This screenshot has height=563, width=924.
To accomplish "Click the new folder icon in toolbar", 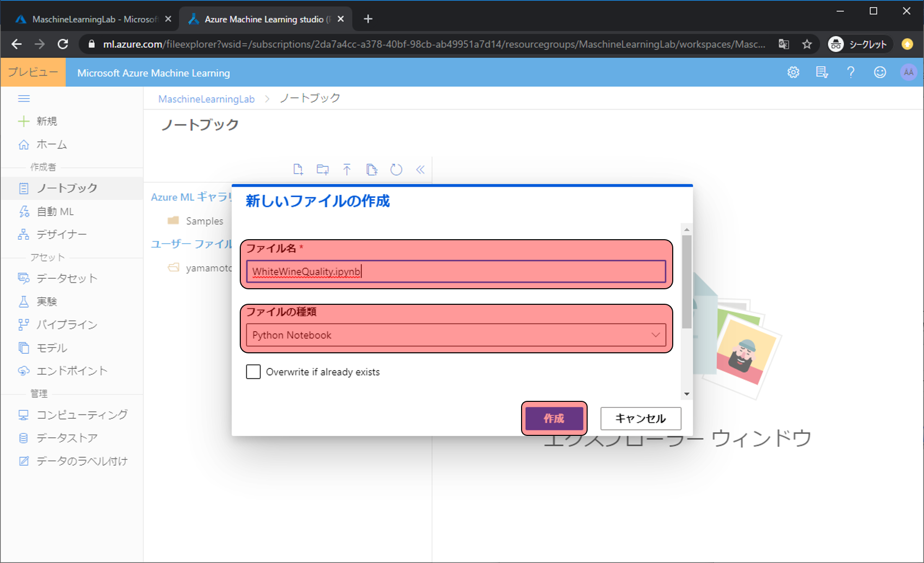I will tap(323, 170).
